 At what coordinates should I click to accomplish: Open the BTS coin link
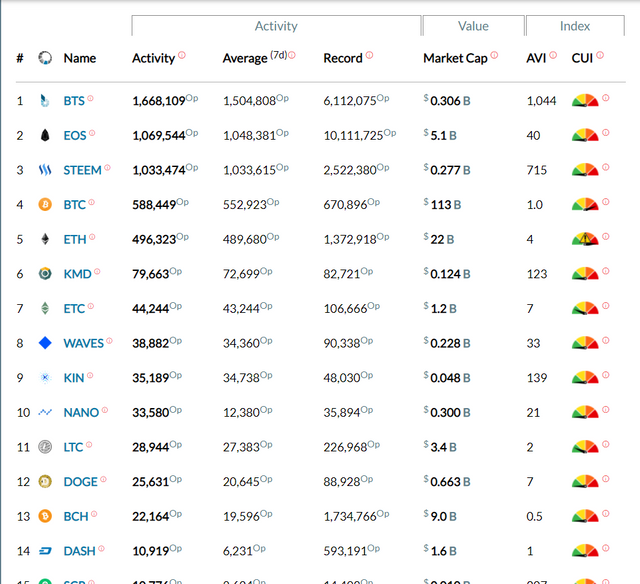74,101
